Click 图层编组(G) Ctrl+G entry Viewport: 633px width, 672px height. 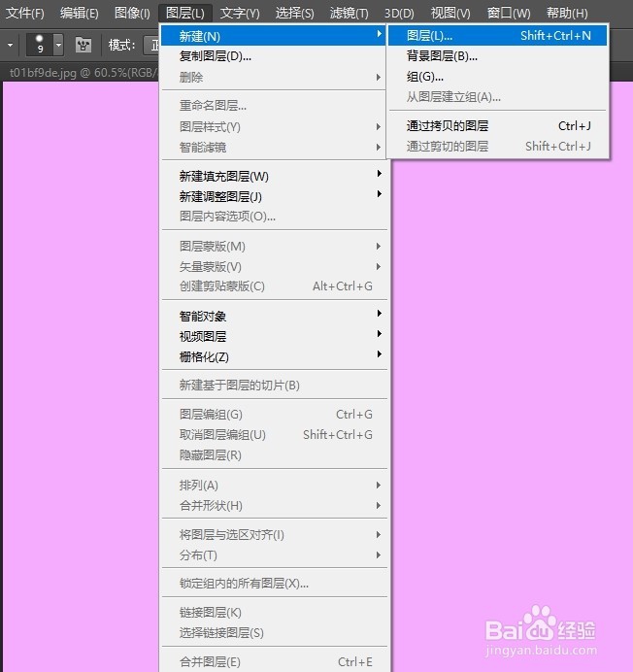[x=275, y=415]
